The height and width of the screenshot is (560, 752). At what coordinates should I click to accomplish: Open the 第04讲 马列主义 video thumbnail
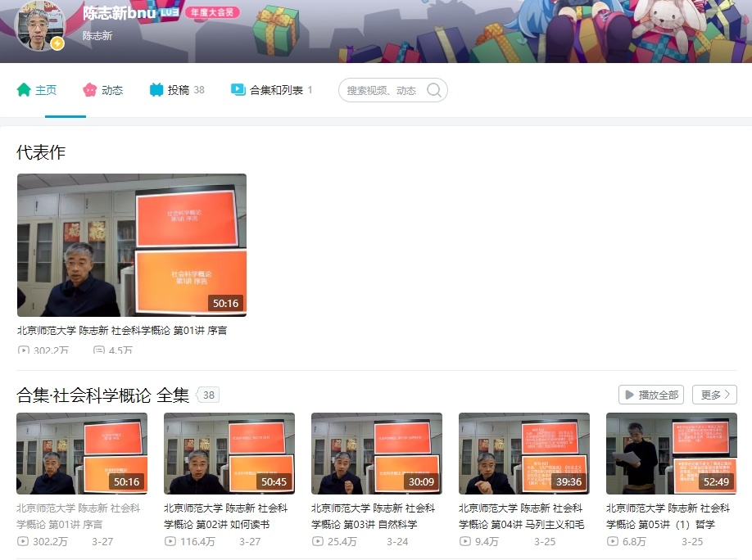(x=524, y=454)
